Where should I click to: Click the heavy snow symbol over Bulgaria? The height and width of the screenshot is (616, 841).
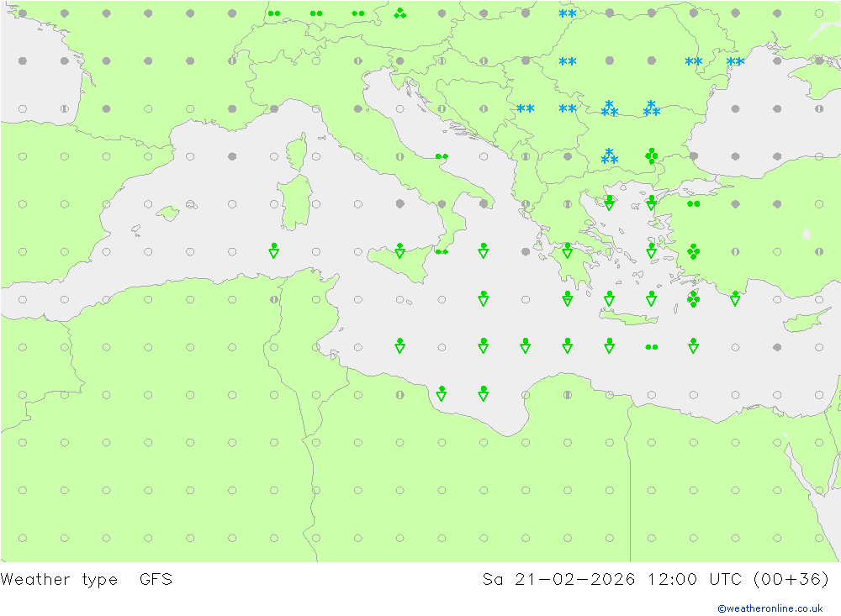coord(609,156)
